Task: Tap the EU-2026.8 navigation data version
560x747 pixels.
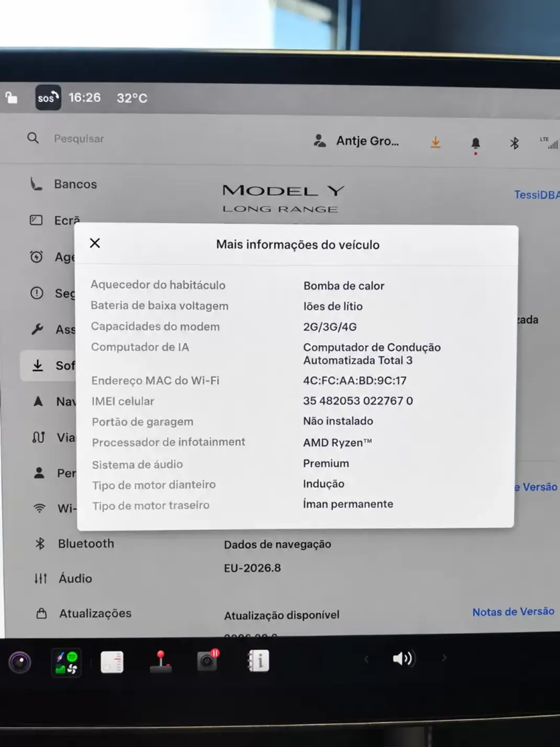Action: point(252,568)
